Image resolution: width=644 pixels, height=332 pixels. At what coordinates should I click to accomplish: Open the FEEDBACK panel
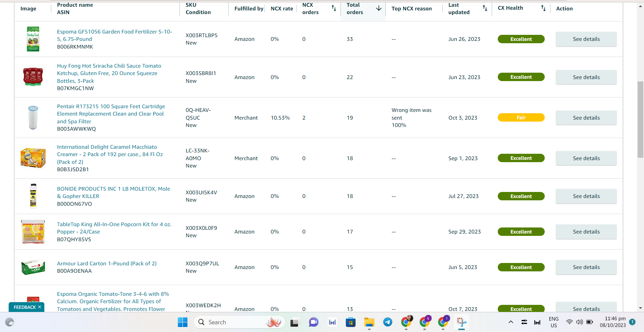click(x=24, y=307)
